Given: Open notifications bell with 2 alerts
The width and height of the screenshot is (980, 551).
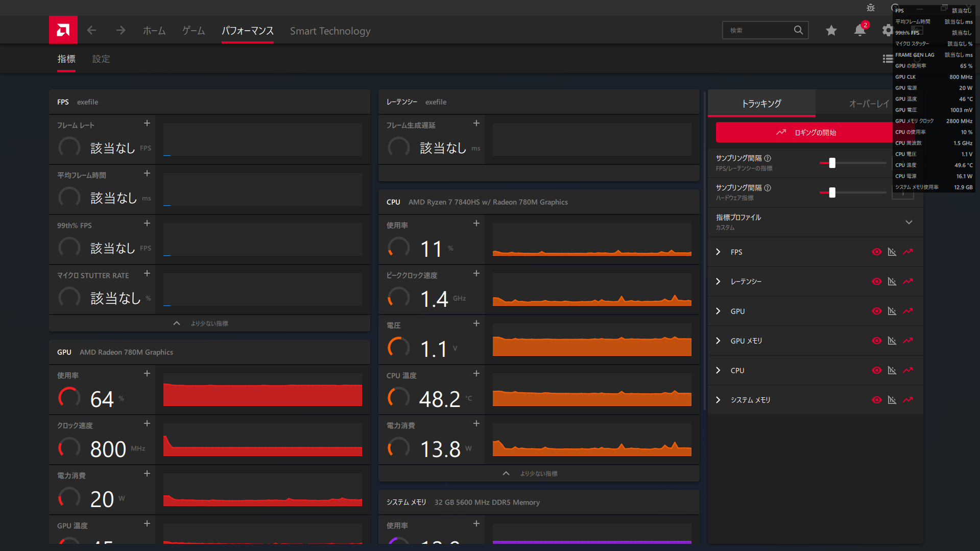Looking at the screenshot, I should tap(860, 31).
